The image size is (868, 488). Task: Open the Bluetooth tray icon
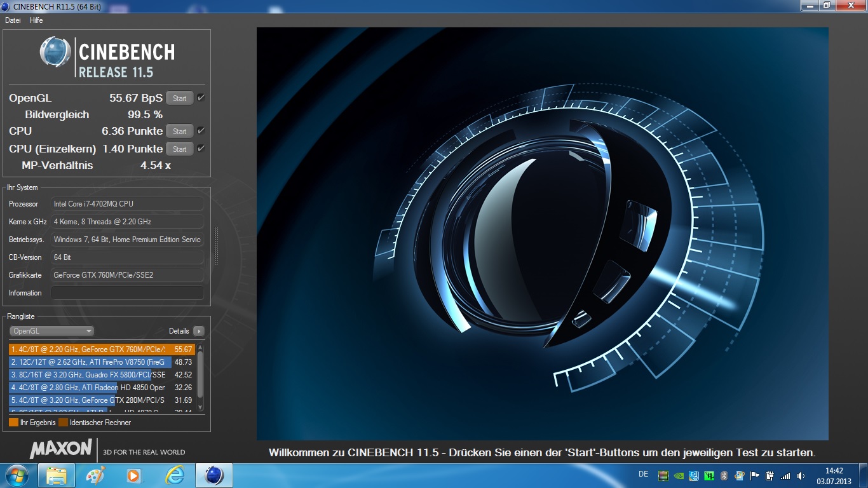[x=724, y=475]
